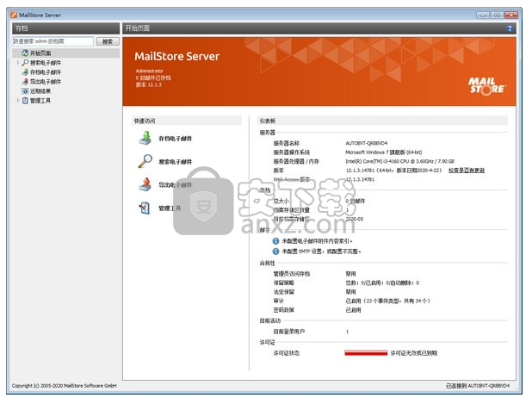Open 存档电子邮件 quick access link

tap(176, 139)
